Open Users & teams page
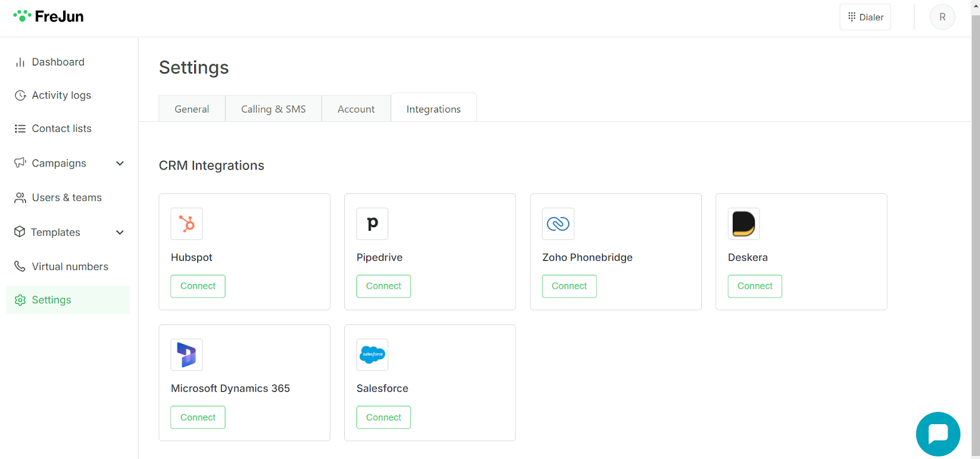Screen dimensions: 980x459 [x=68, y=198]
